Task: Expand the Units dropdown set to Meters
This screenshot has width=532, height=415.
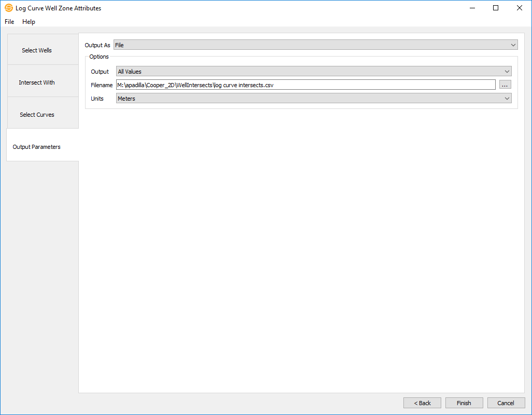Action: click(313, 99)
